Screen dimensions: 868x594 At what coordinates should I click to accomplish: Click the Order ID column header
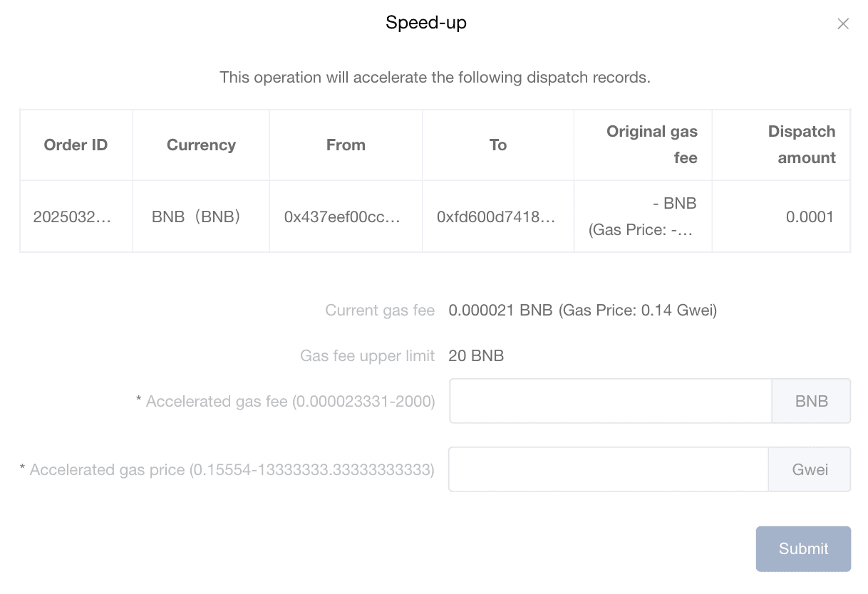[76, 145]
